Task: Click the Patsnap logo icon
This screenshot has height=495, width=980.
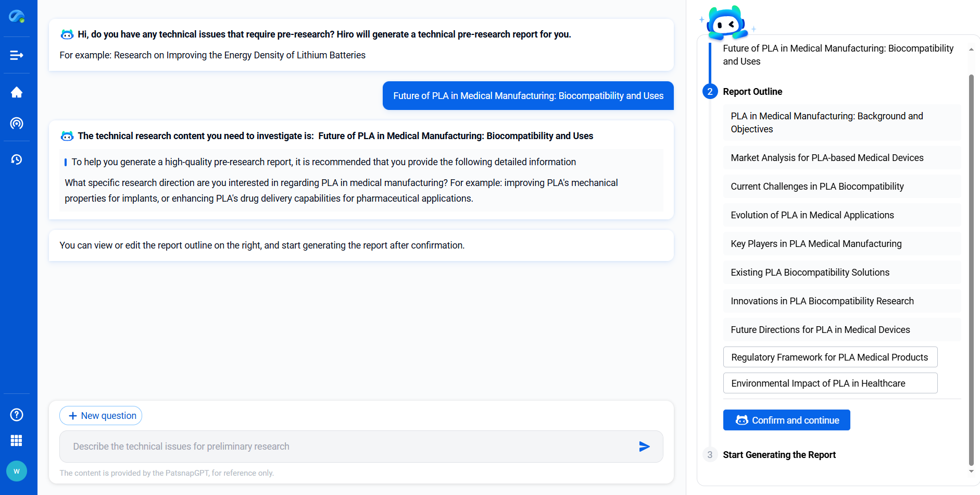Action: click(x=17, y=17)
